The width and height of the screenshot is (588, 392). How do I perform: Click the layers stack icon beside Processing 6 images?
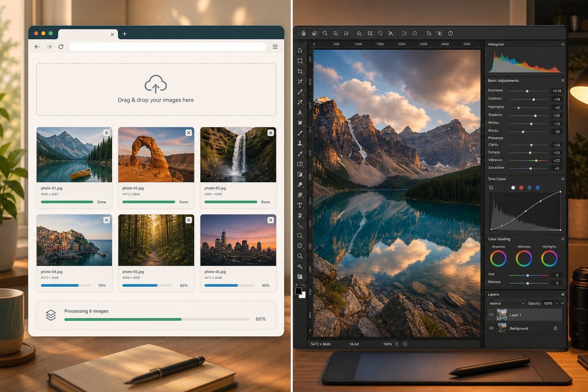[51, 315]
